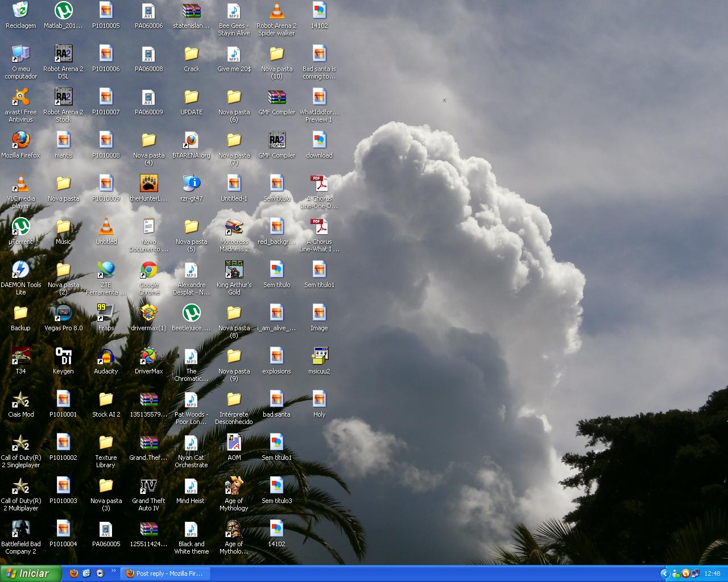The height and width of the screenshot is (582, 728).
Task: Launch Firefox from the Quick Launch bar
Action: [x=73, y=573]
